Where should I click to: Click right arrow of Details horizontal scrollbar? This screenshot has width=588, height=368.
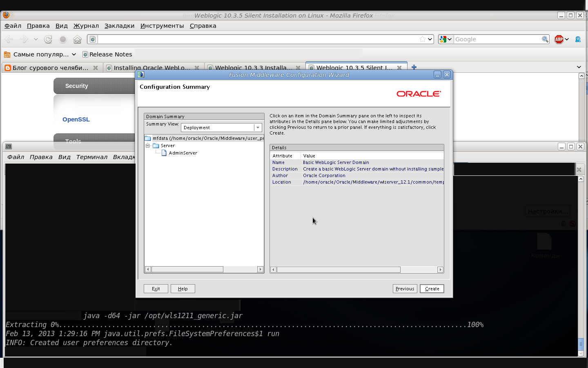(440, 270)
